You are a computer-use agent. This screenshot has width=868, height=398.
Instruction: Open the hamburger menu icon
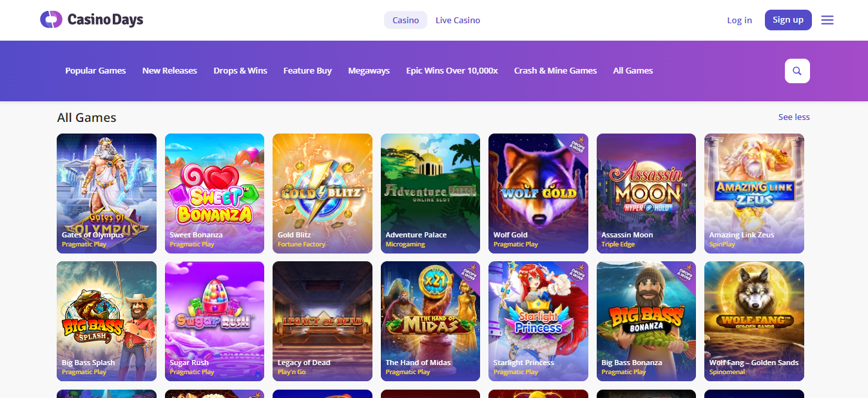pos(827,20)
